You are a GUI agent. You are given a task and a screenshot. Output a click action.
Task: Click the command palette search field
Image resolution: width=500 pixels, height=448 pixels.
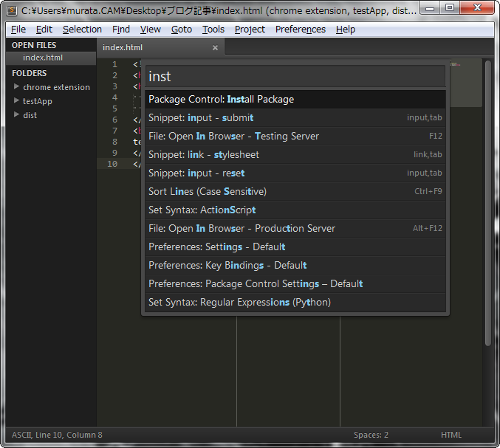click(x=295, y=76)
